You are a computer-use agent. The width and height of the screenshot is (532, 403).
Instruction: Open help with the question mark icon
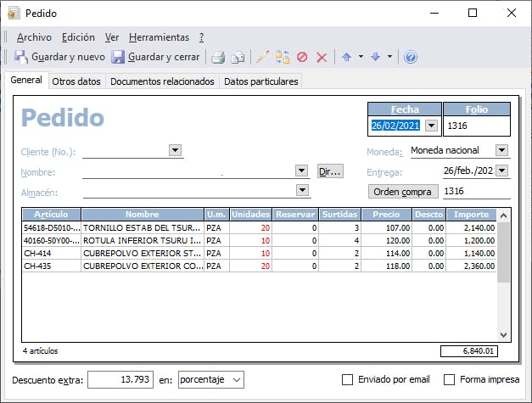coord(411,58)
